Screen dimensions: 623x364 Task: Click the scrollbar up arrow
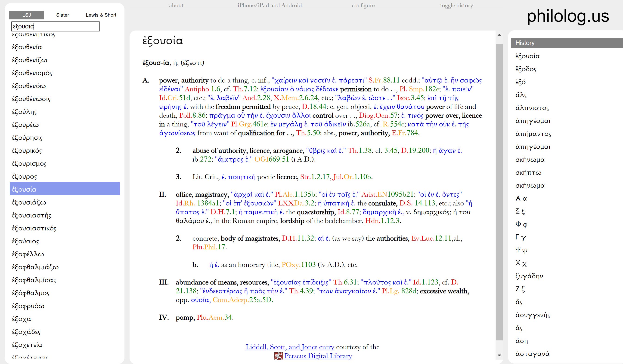pos(499,35)
